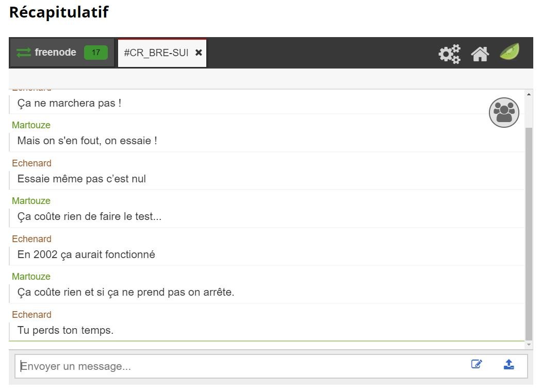Click message 'En 2002 ça aurait fonctionné'
Viewport: 541px width, 392px height.
(86, 254)
